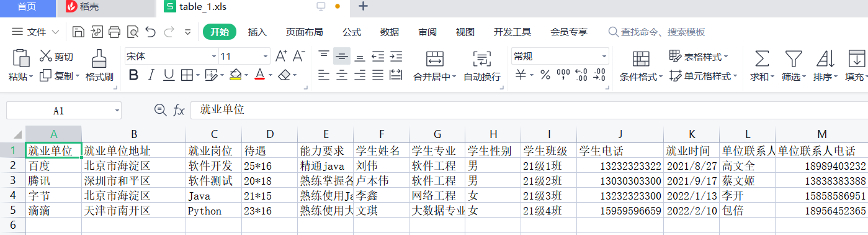Expand the Paste (粘贴) dropdown arrow
Screen dimensions: 868x235
31,76
